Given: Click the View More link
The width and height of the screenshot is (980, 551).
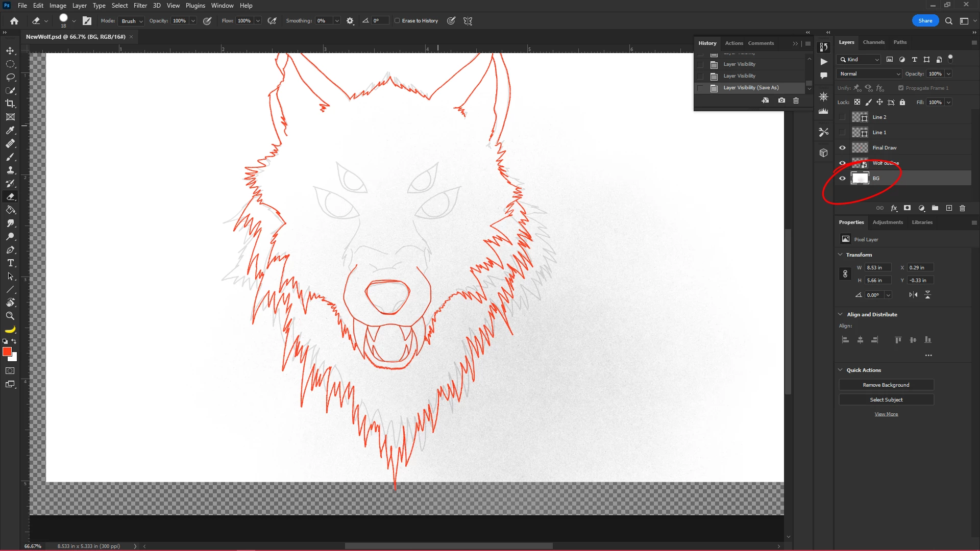Looking at the screenshot, I should coord(886,414).
